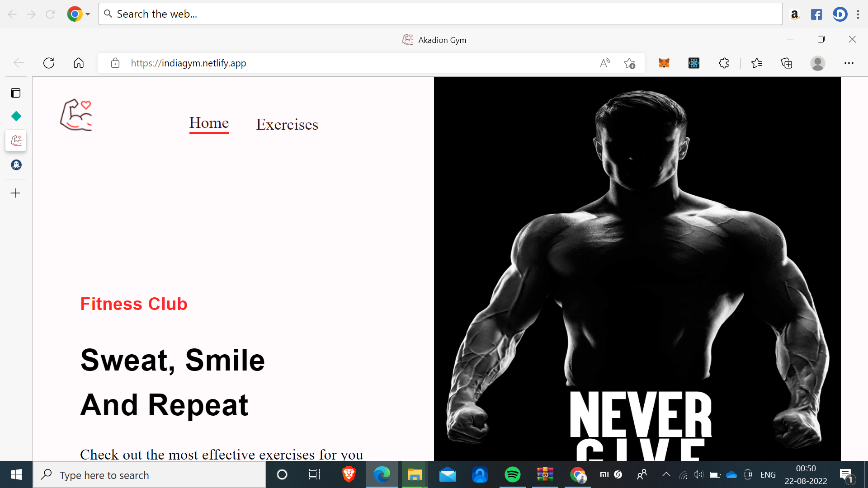Go to the browser home page
The image size is (868, 488).
tap(79, 63)
